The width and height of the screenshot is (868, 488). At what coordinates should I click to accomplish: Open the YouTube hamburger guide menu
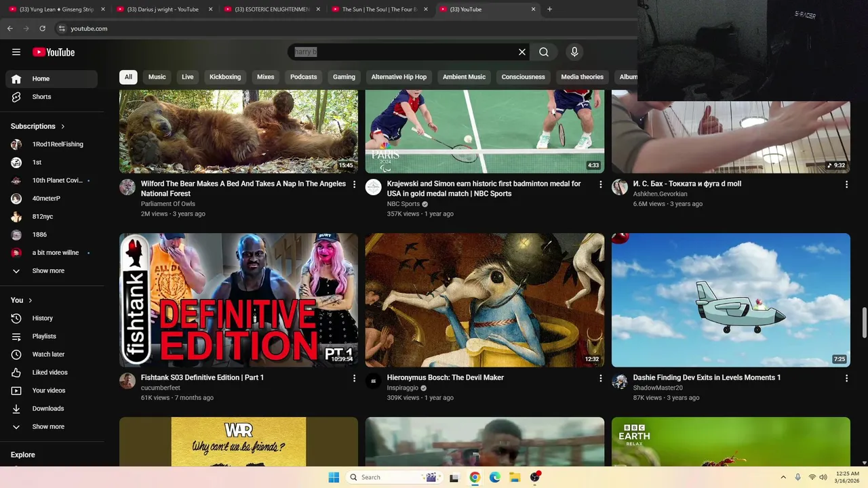[16, 52]
